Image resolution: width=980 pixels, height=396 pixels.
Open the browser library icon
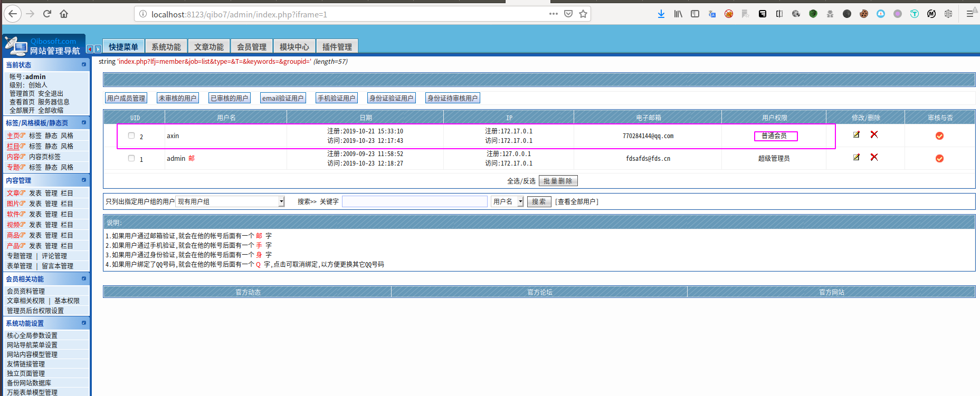678,14
